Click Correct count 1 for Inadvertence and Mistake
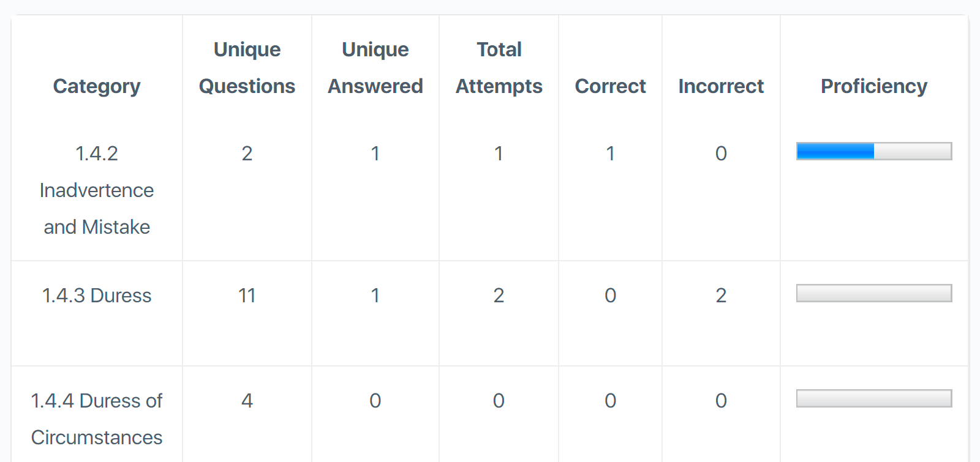Image resolution: width=980 pixels, height=462 pixels. (610, 154)
